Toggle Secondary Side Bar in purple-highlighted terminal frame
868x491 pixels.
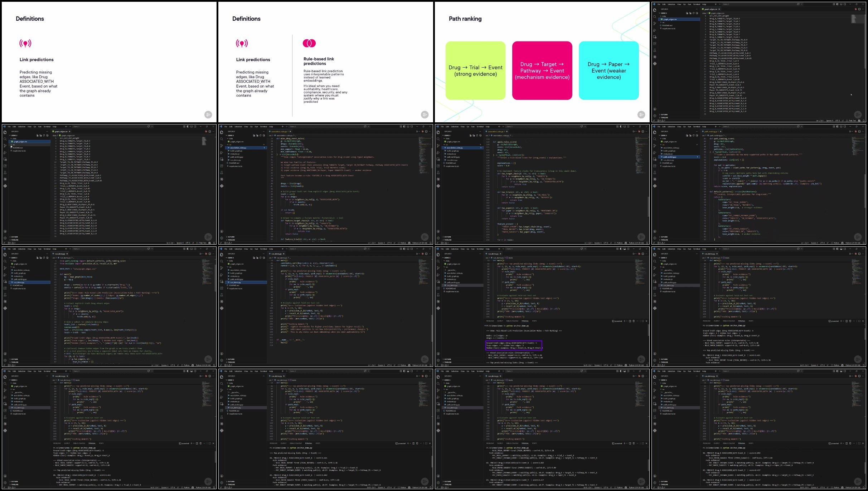click(x=629, y=249)
